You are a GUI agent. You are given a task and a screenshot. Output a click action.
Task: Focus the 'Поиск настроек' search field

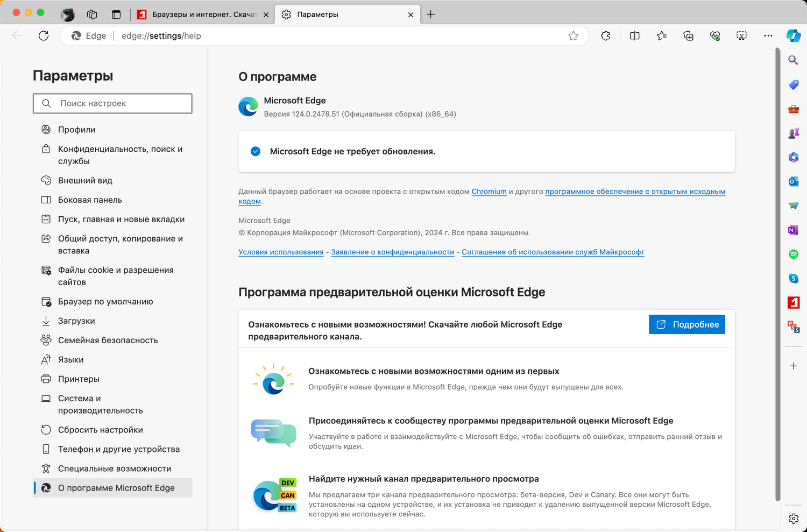[112, 103]
